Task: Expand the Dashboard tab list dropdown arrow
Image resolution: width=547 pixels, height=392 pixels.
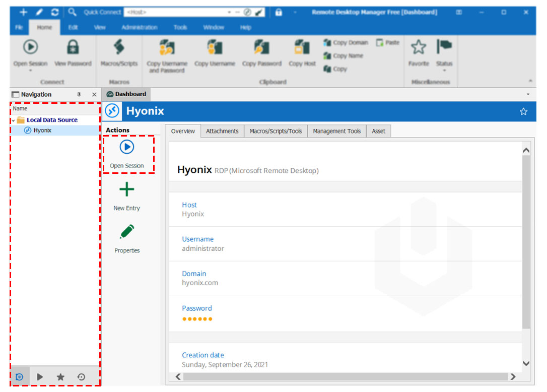Action: click(x=528, y=94)
